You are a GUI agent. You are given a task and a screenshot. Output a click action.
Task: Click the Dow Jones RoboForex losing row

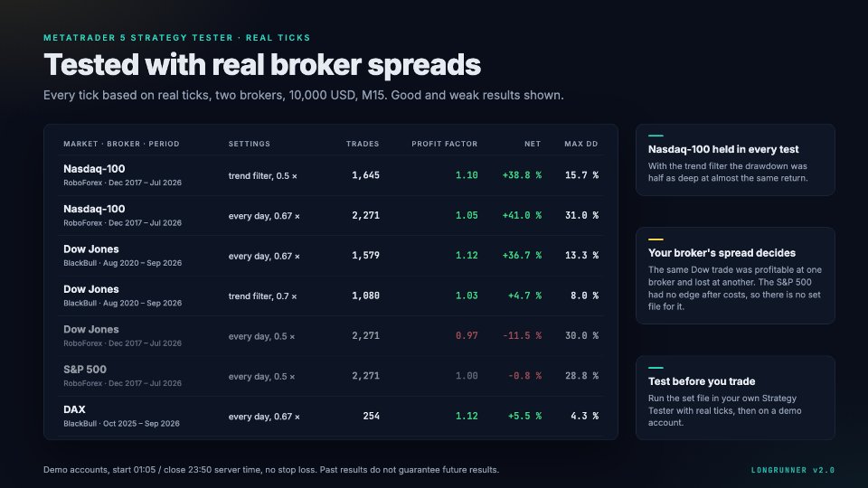tap(331, 336)
